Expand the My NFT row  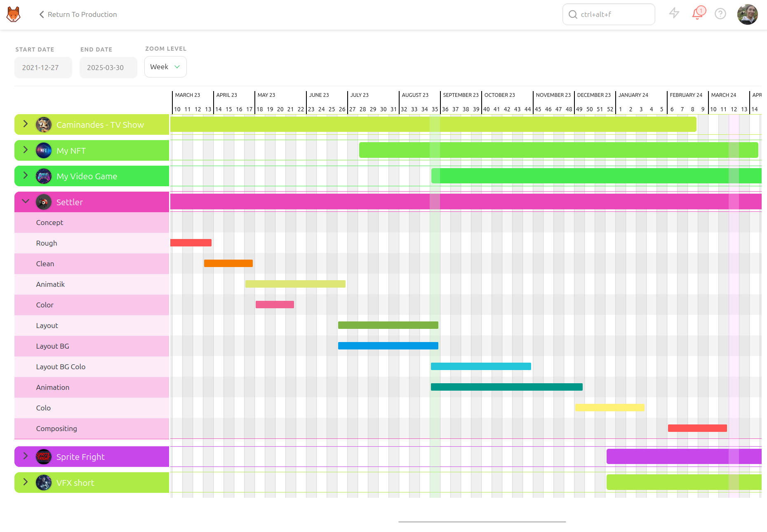pyautogui.click(x=26, y=150)
